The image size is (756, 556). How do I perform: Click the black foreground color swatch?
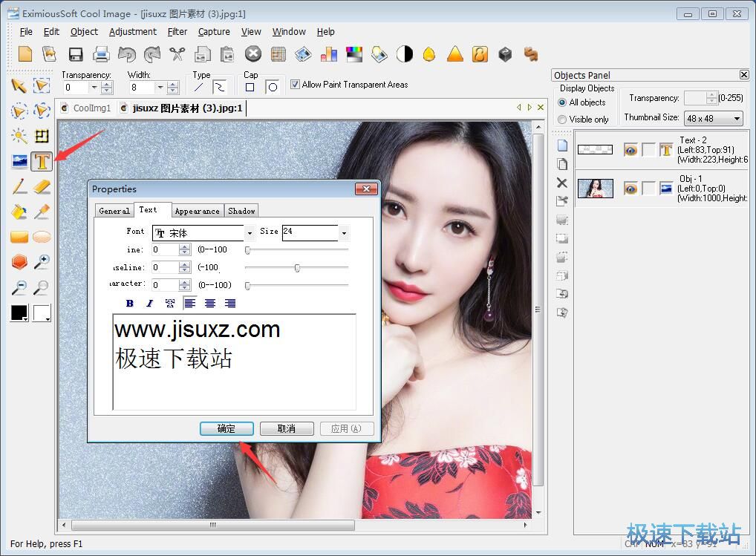(18, 313)
